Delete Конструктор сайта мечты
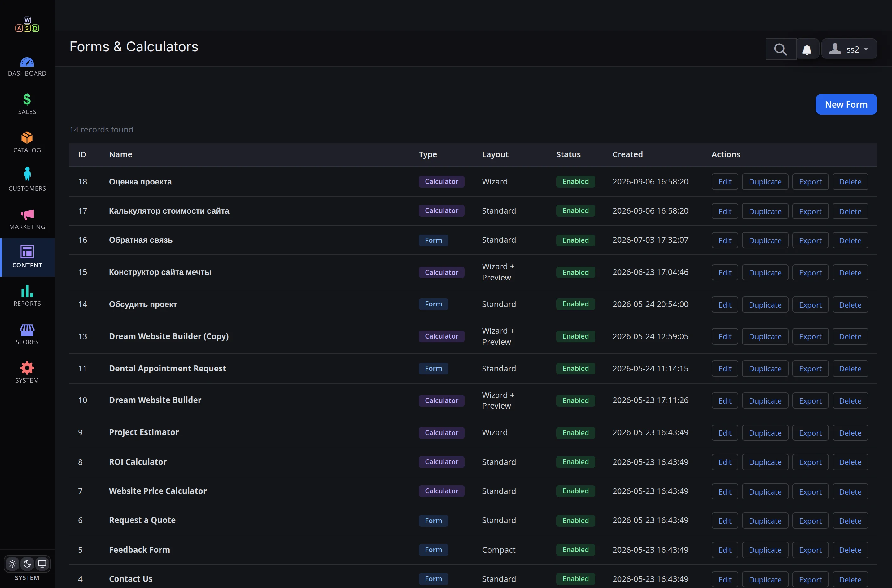 click(x=850, y=273)
